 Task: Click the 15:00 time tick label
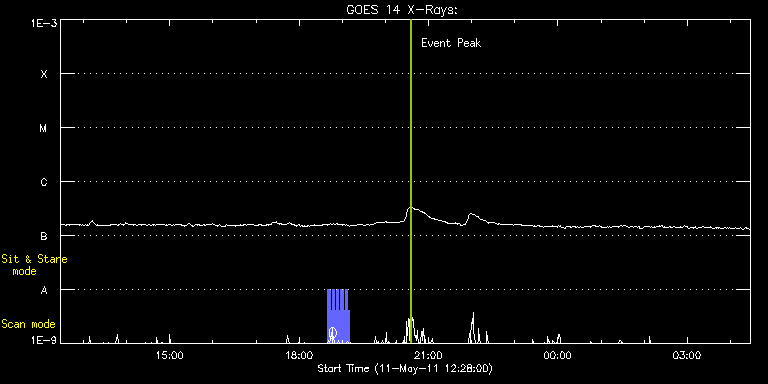[169, 355]
